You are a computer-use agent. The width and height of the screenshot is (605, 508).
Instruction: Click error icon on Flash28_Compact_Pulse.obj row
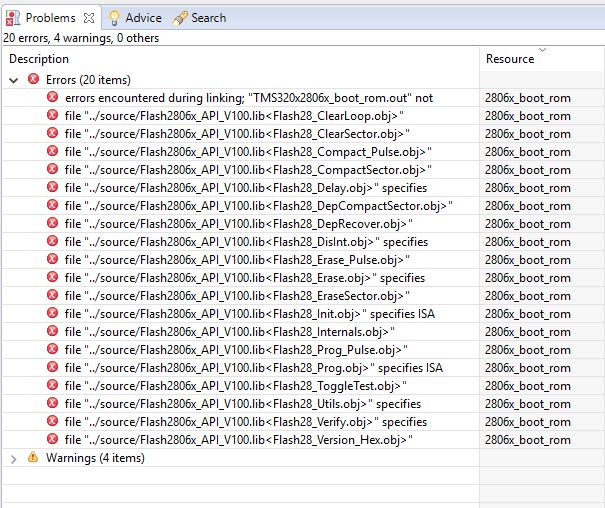[x=52, y=151]
